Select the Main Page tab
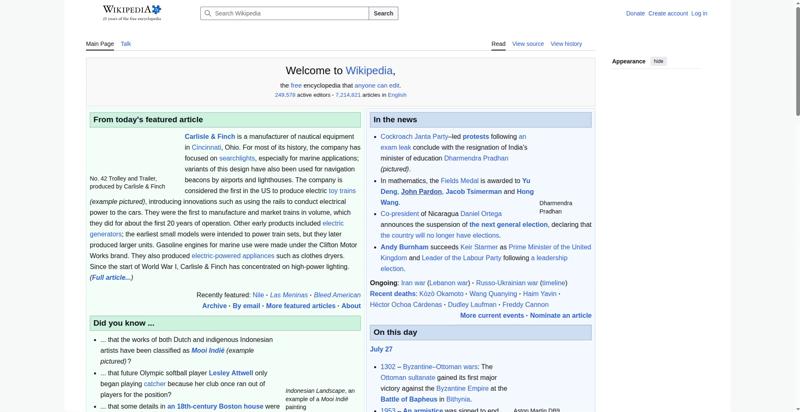This screenshot has height=412, width=800. coord(100,44)
